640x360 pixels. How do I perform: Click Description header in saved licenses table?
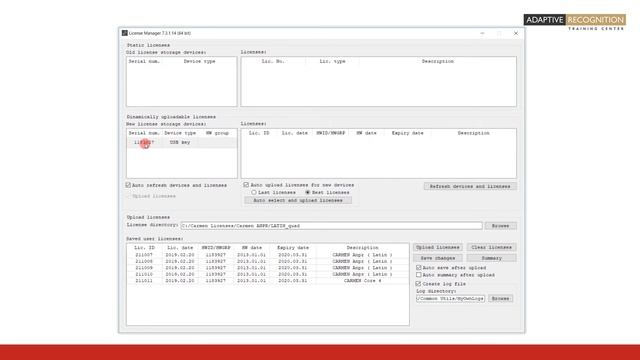362,248
